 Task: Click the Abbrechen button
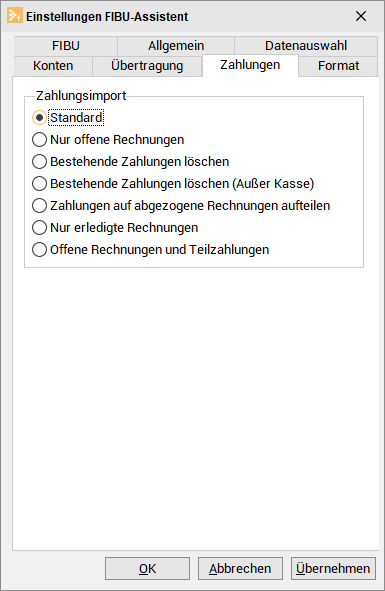point(240,568)
